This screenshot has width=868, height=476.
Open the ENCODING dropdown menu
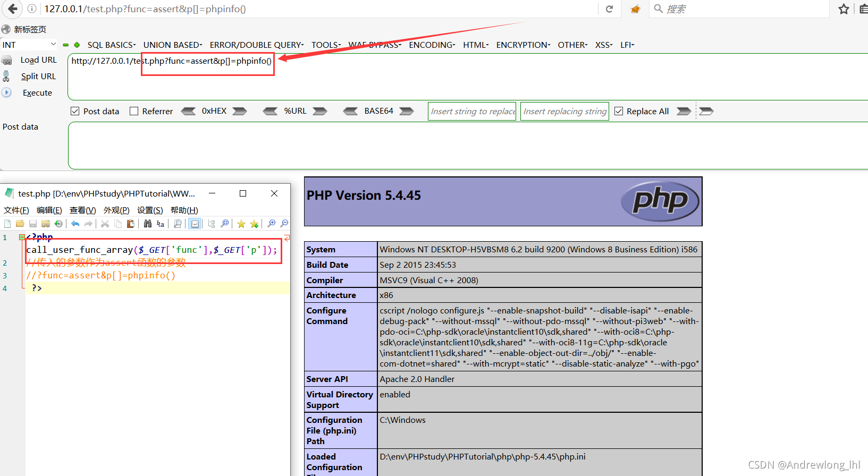point(432,45)
